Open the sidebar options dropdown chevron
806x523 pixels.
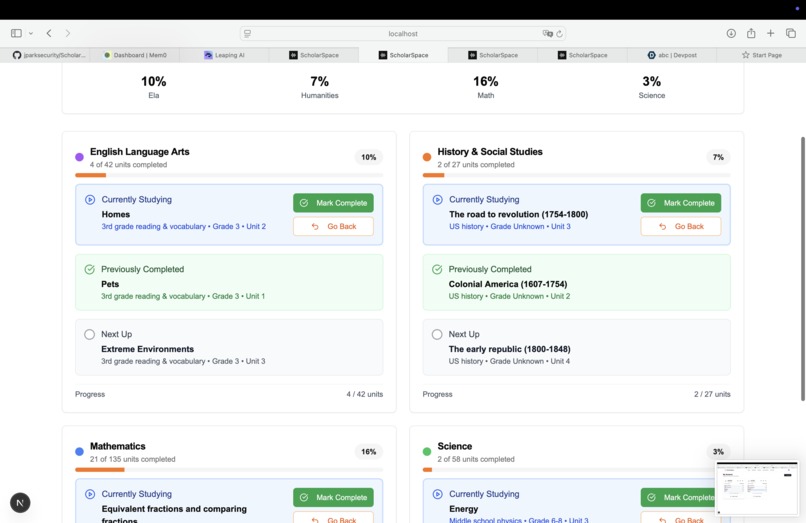coord(31,33)
